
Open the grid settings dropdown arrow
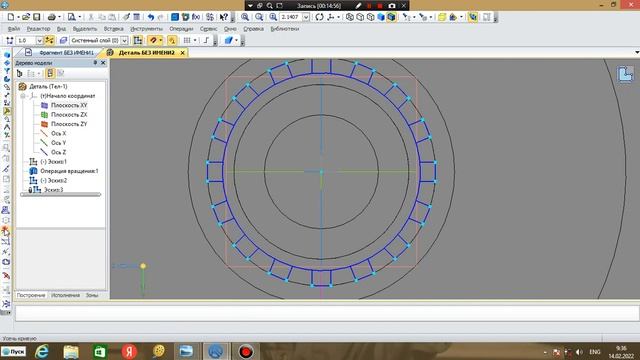[195, 40]
